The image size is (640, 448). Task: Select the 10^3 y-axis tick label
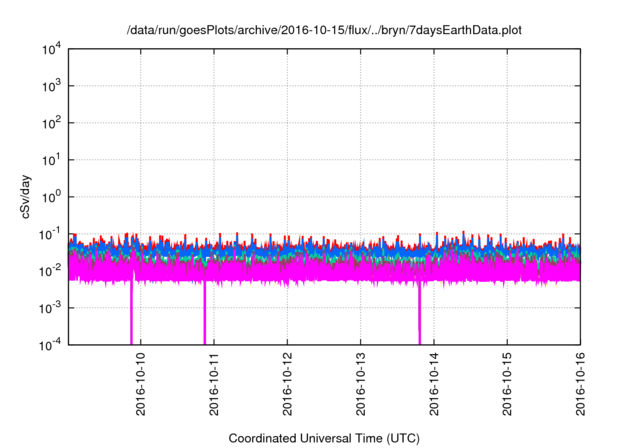click(x=52, y=86)
